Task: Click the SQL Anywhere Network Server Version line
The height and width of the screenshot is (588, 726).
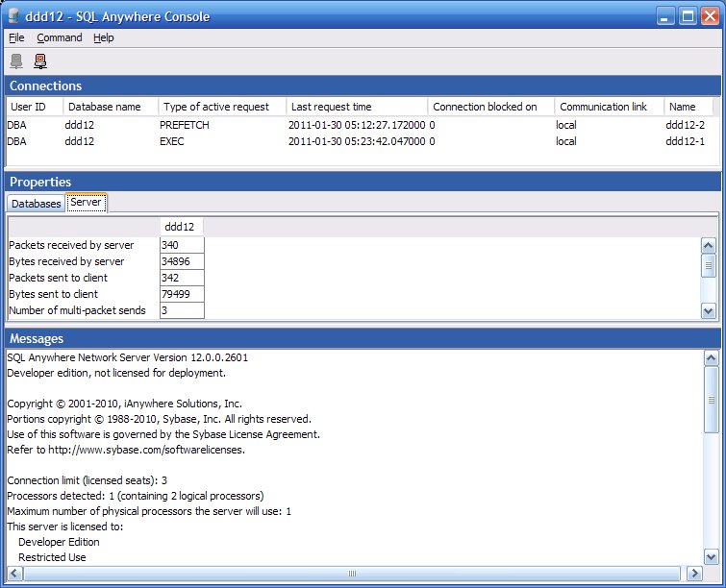Action: pos(127,357)
